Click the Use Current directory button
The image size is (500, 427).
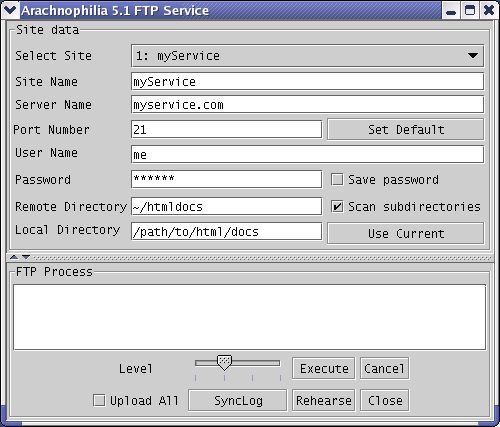tap(406, 233)
